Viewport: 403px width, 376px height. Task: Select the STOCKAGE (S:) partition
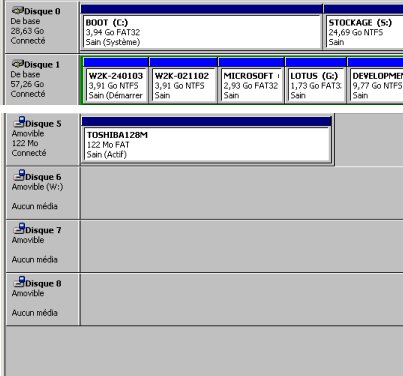[365, 32]
